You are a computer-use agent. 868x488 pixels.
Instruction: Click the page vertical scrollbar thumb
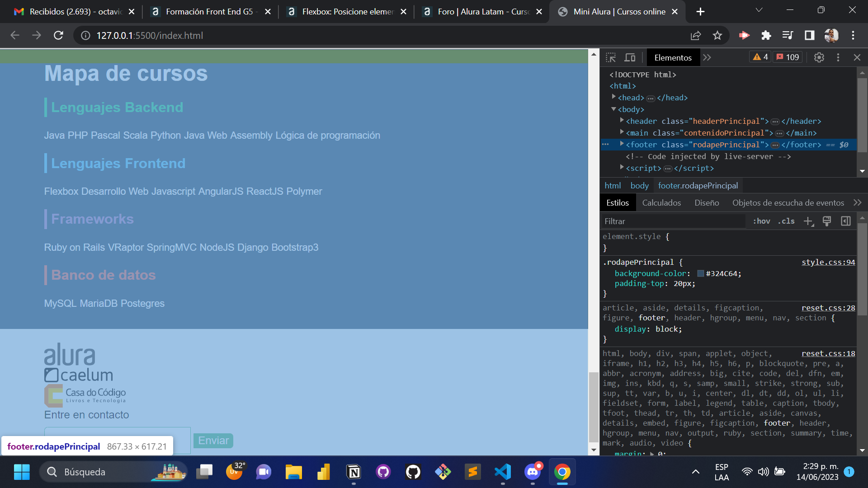(x=594, y=407)
